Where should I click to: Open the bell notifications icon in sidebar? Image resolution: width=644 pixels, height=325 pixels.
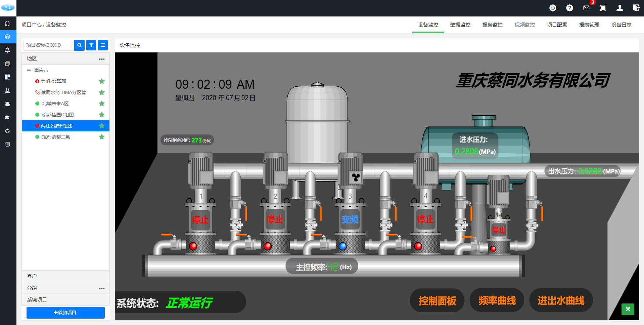point(7,50)
